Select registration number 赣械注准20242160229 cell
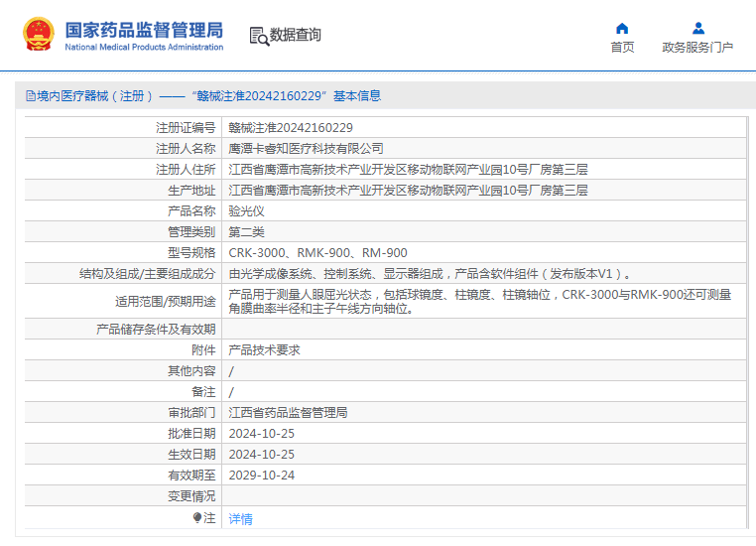The height and width of the screenshot is (546, 756). pos(291,128)
